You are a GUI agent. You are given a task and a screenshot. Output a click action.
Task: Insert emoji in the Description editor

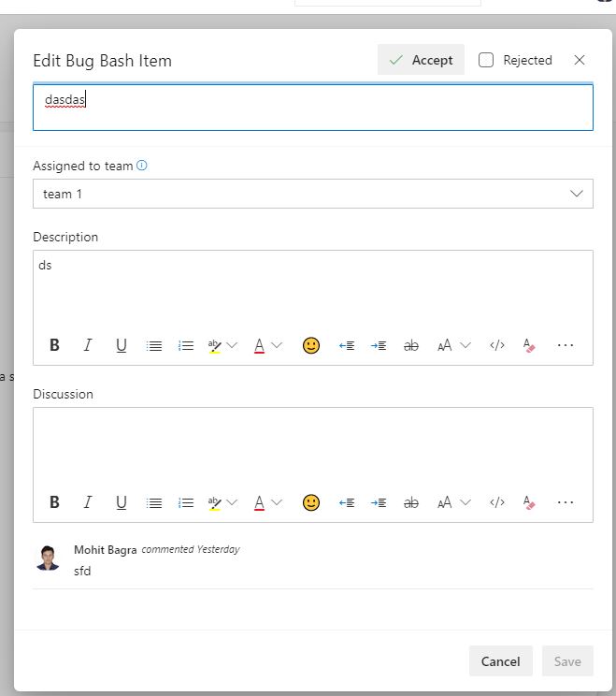[311, 345]
